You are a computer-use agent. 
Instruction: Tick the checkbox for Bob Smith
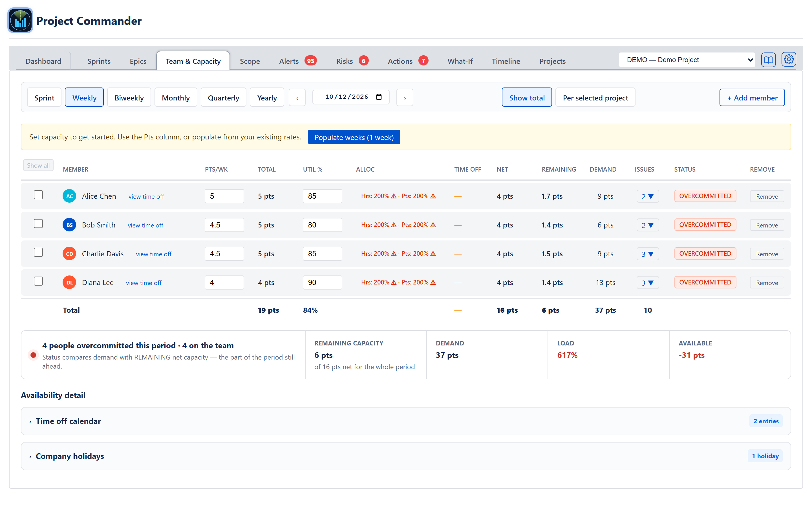38,224
